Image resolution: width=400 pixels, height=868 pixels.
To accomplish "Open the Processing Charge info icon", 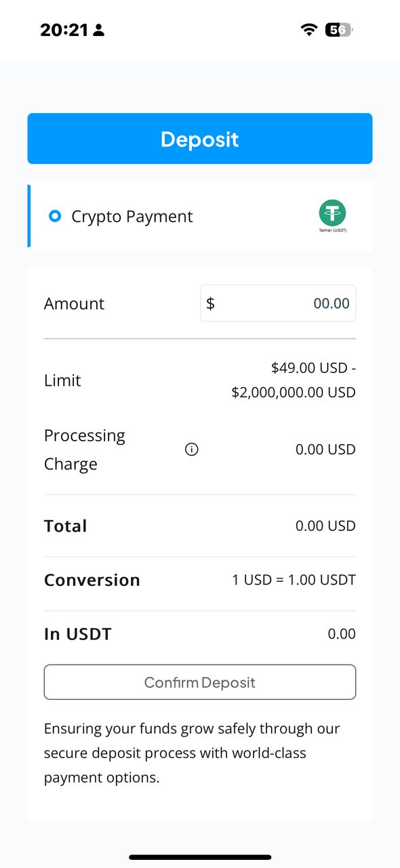I will pos(192,450).
